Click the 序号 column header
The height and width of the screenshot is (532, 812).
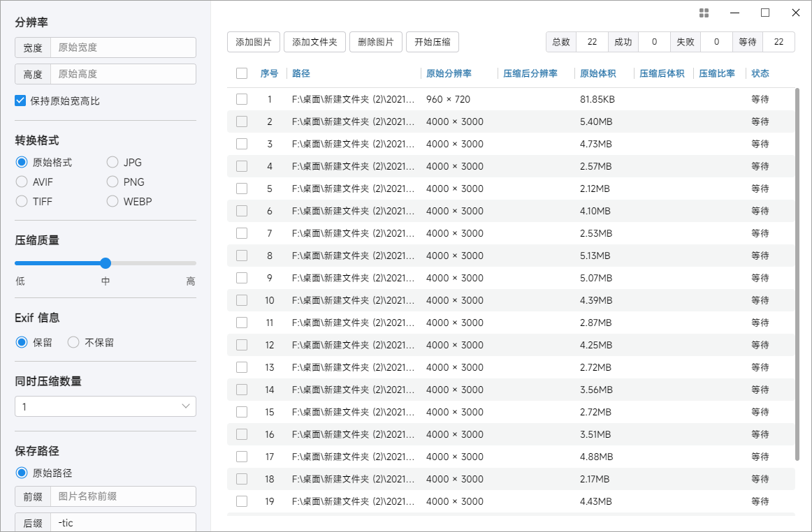[x=269, y=73]
